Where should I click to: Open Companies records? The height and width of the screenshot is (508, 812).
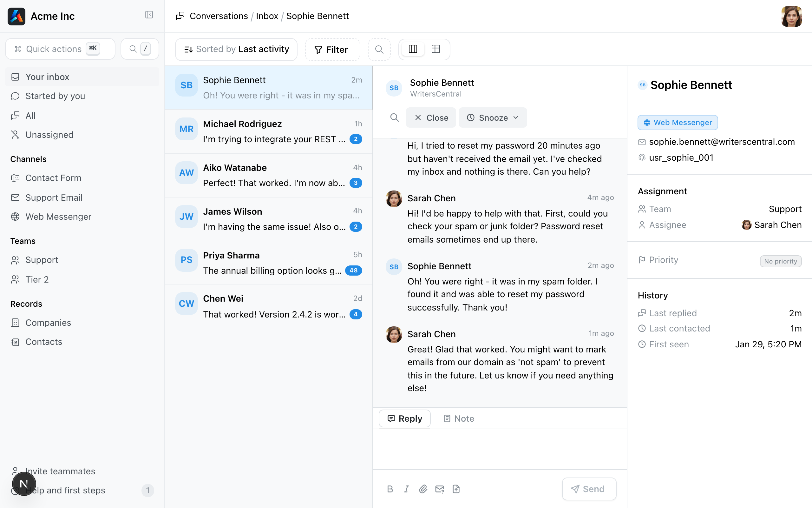pyautogui.click(x=82, y=323)
